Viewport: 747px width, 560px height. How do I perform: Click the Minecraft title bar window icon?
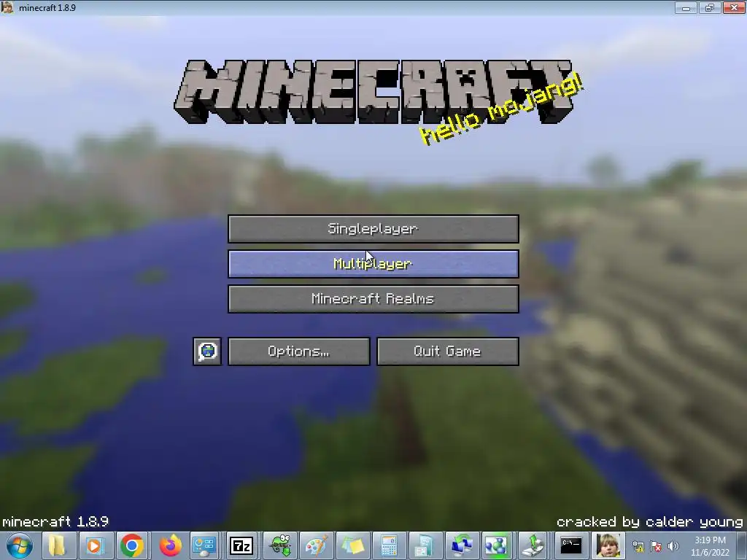pyautogui.click(x=7, y=7)
